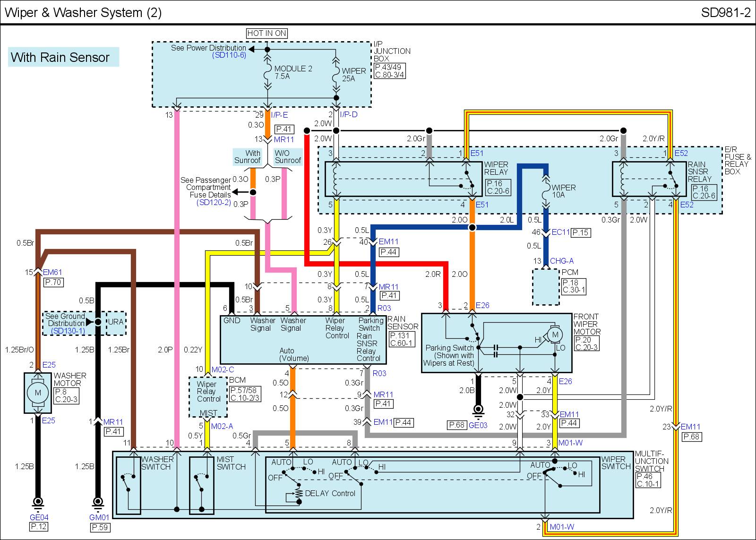756x540 pixels.
Task: Click the PCM module box
Action: pyautogui.click(x=546, y=287)
